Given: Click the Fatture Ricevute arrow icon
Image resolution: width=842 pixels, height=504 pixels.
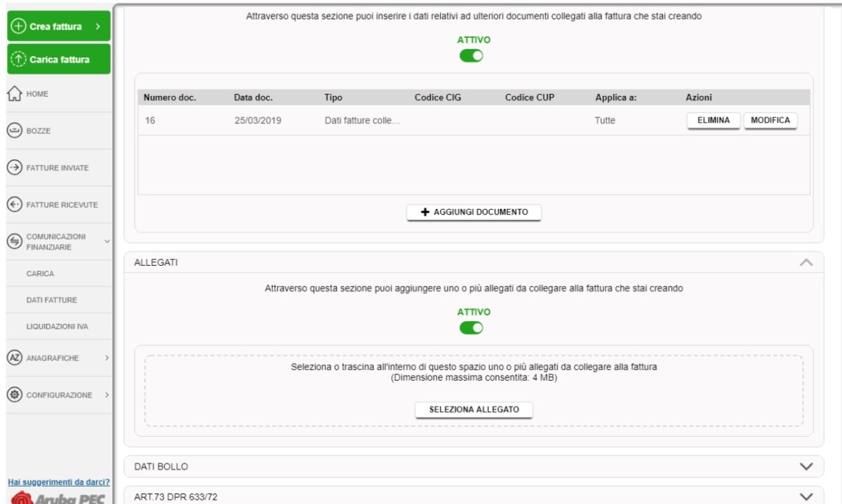Looking at the screenshot, I should (x=14, y=205).
